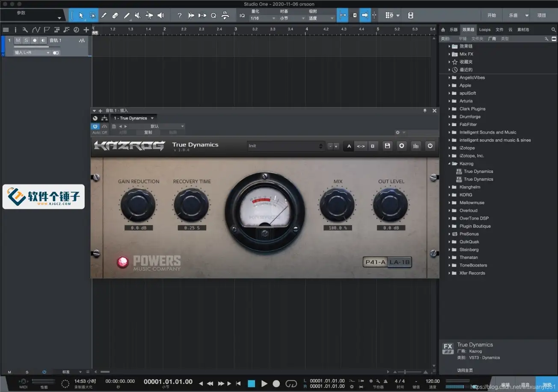Click the IQ quantize icon
Screen dimensions: 558x392
coord(242,15)
